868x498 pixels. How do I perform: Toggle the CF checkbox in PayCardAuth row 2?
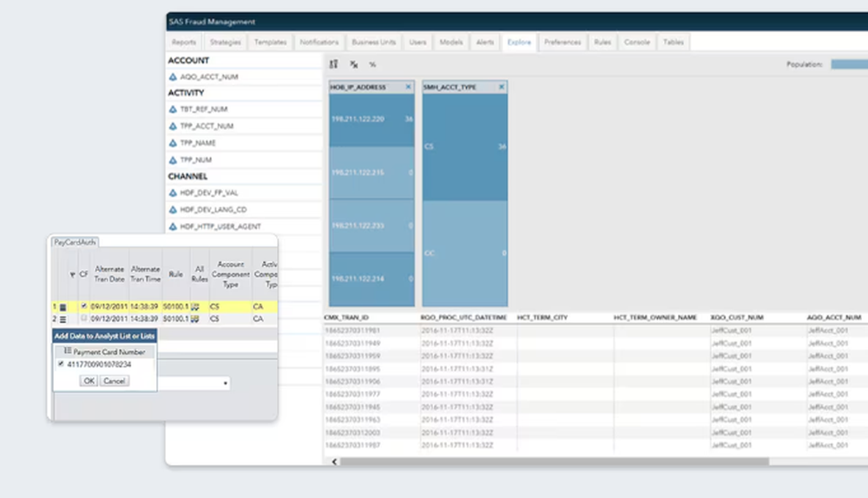point(83,318)
